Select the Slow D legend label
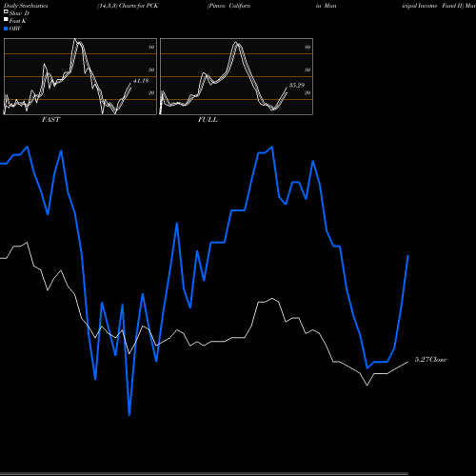The height and width of the screenshot is (476, 476). click(19, 13)
